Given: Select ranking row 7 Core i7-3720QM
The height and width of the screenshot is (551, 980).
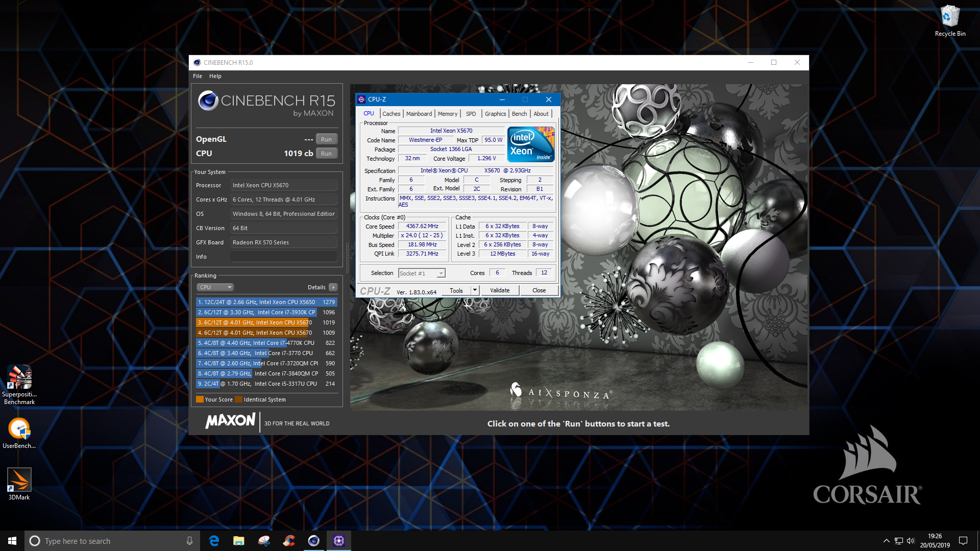Looking at the screenshot, I should [266, 363].
